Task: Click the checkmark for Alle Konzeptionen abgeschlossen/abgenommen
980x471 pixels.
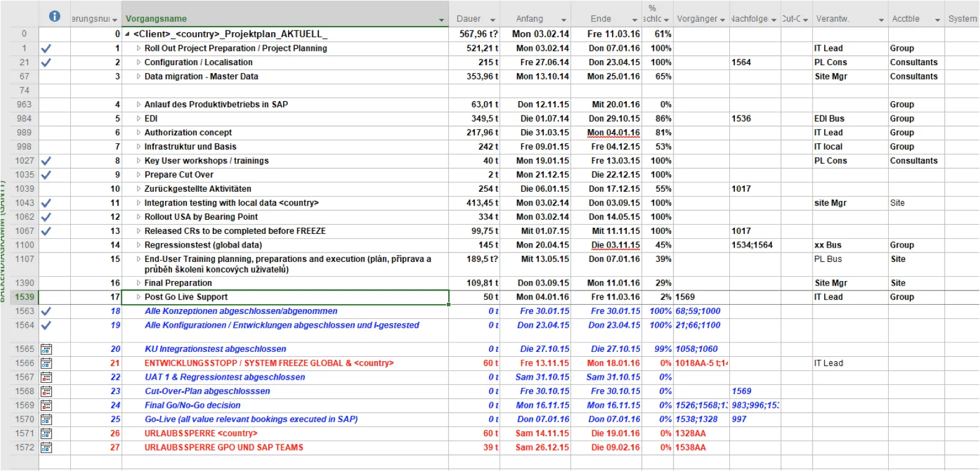Action: pos(46,312)
